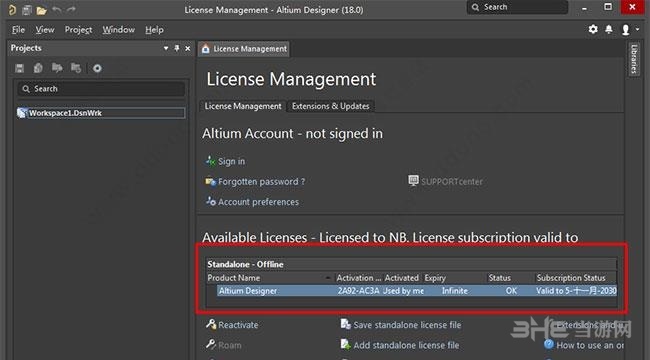Click the Altium logo icon in title bar
The height and width of the screenshot is (360, 650).
(12, 9)
